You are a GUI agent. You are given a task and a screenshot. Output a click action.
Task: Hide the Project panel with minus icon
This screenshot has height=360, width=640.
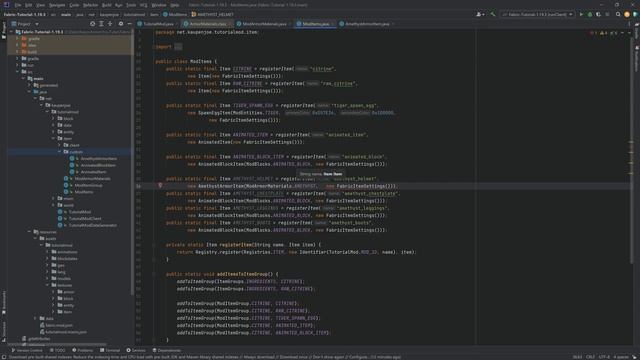point(129,24)
